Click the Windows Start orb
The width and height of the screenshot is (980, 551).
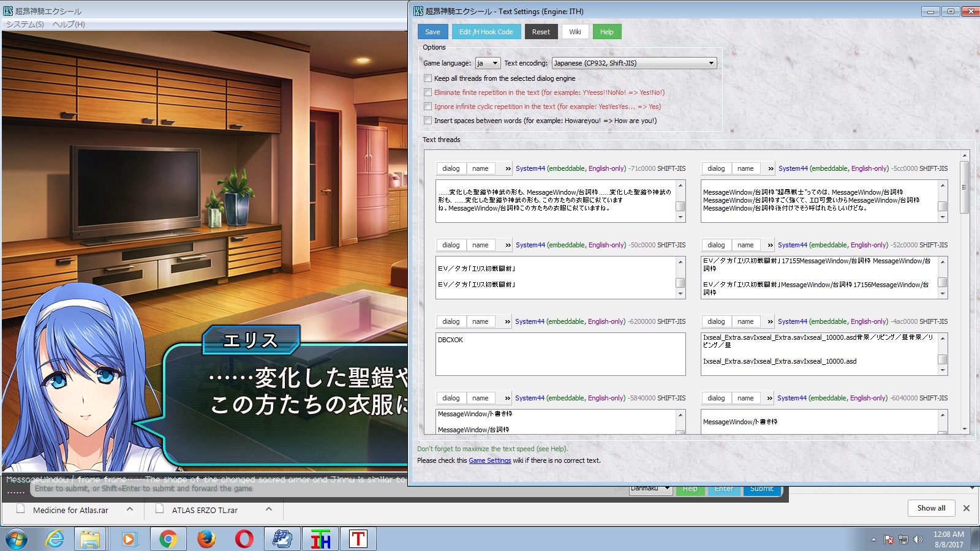tap(17, 539)
